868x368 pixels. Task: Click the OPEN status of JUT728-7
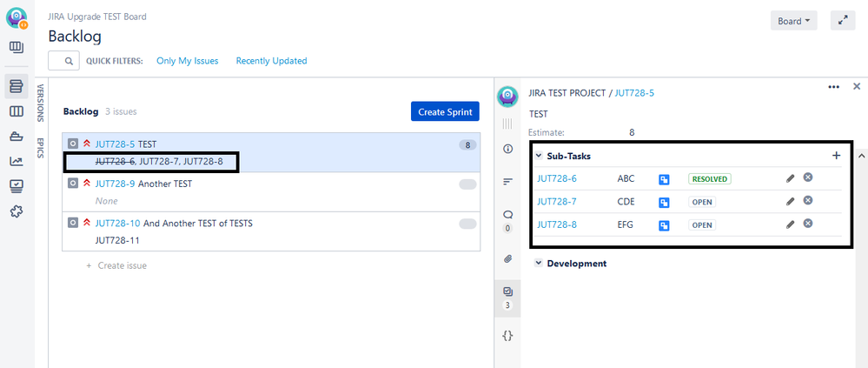pos(702,202)
